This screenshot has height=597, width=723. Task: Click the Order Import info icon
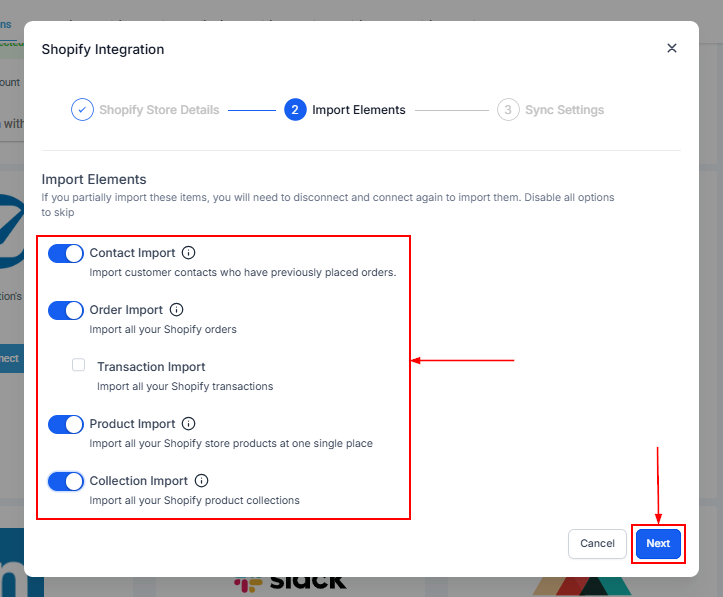pos(176,309)
